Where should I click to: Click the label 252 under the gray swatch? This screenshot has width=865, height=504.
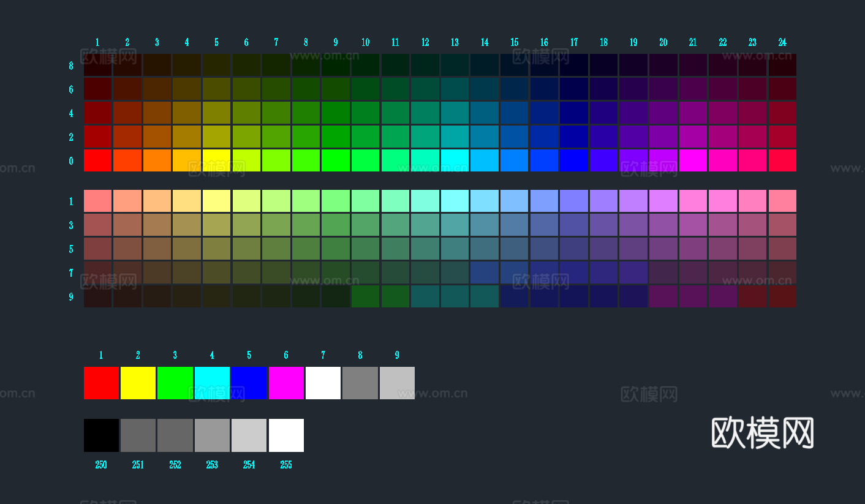coord(175,465)
